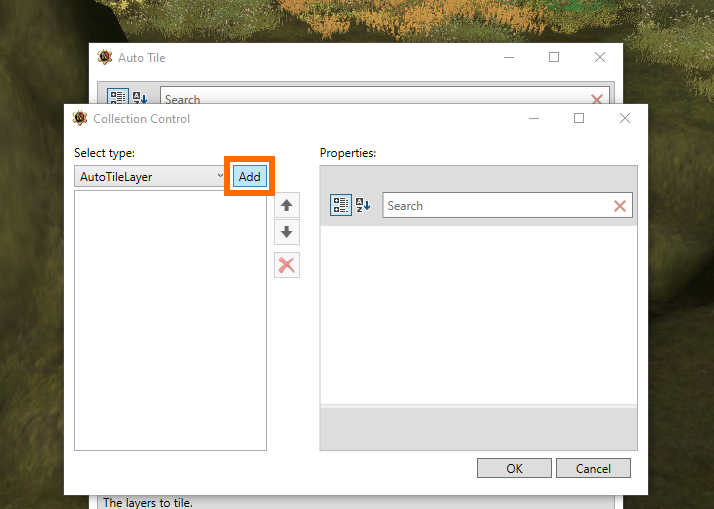The height and width of the screenshot is (509, 714).
Task: Sort alphabetically in Auto Tile window
Action: [x=140, y=97]
